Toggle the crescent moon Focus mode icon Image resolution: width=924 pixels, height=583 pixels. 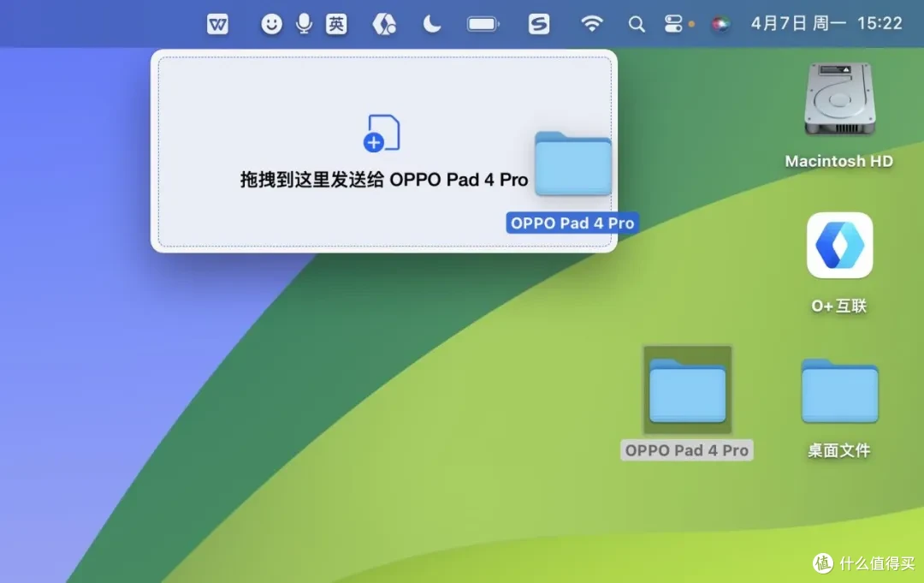pyautogui.click(x=432, y=24)
